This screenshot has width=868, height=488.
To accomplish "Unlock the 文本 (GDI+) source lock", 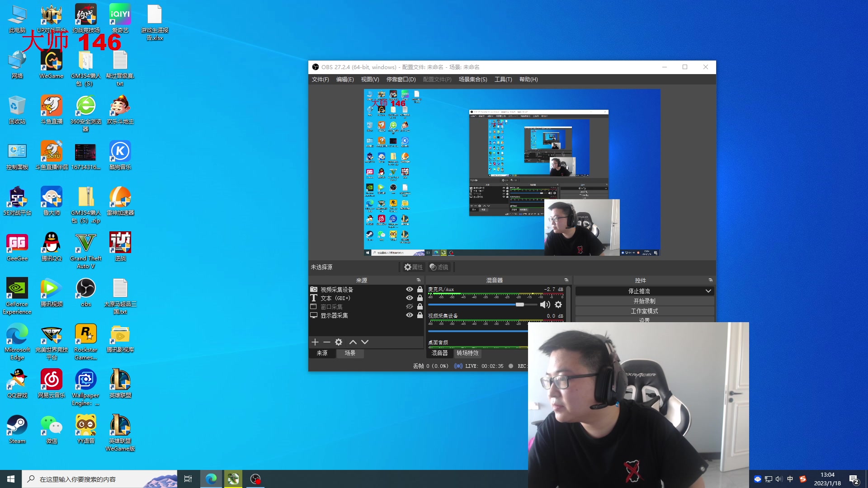I will (x=420, y=298).
